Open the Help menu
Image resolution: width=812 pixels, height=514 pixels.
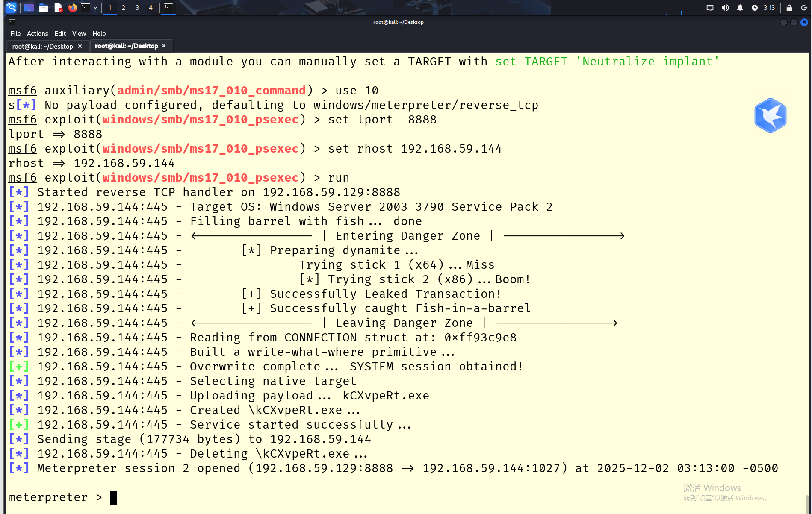[99, 34]
